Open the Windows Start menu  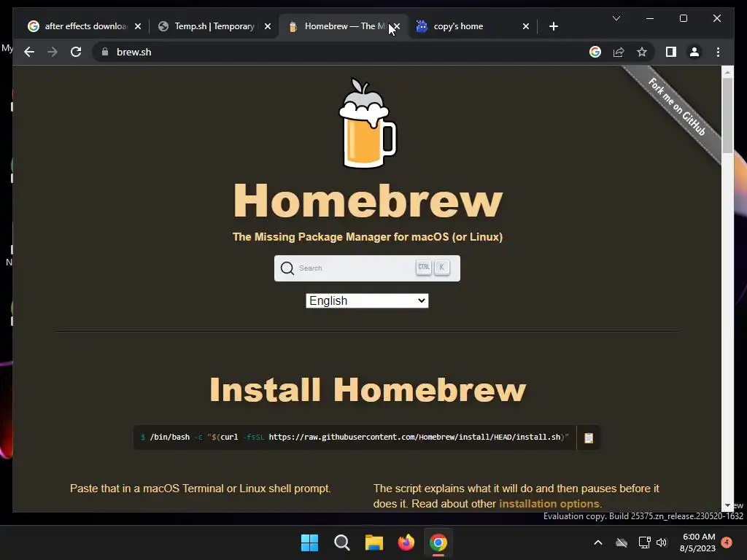tap(309, 542)
